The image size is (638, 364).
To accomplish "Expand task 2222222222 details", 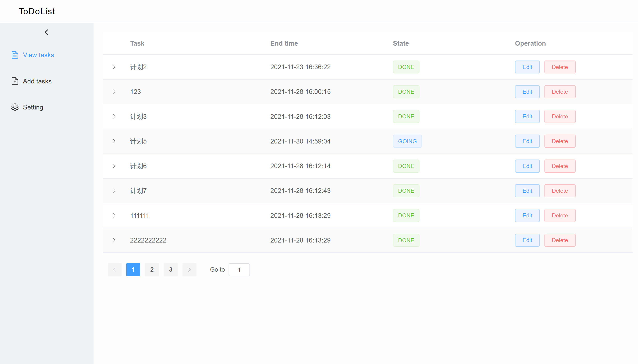I will (x=114, y=240).
